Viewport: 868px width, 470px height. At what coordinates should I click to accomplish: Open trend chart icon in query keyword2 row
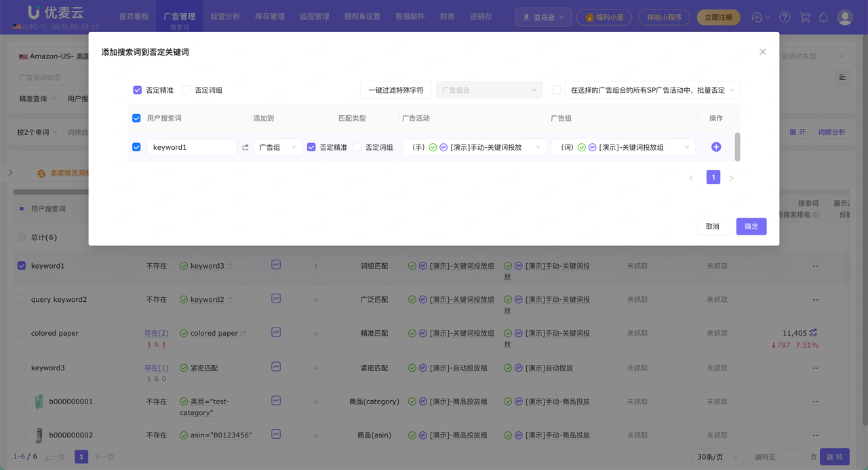[276, 298]
